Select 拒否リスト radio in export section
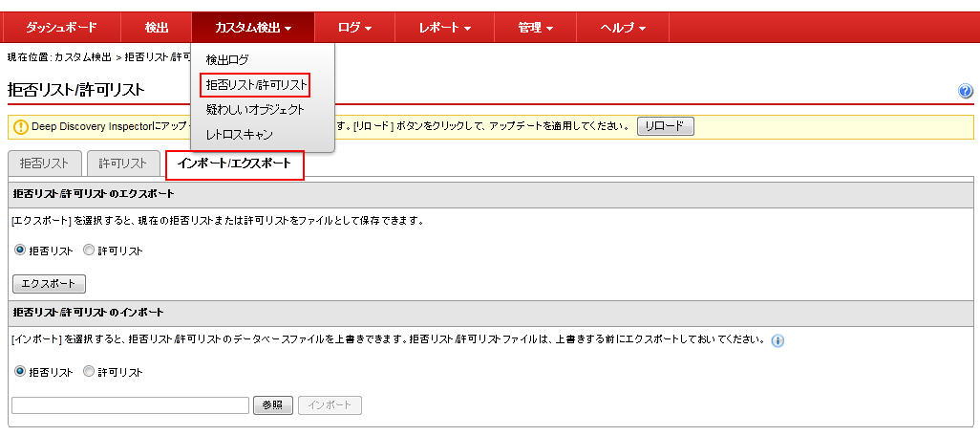The width and height of the screenshot is (980, 436). pos(20,251)
